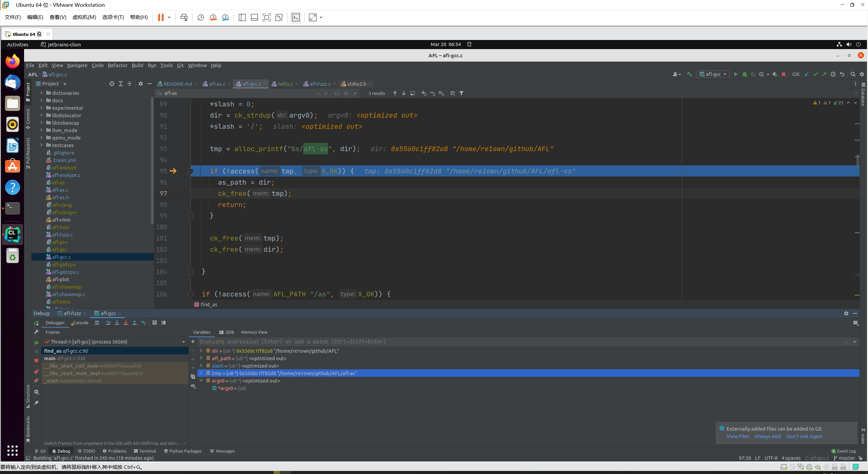Click Run to Cursor icon
Viewport: 868px width, 474px height.
(144, 323)
